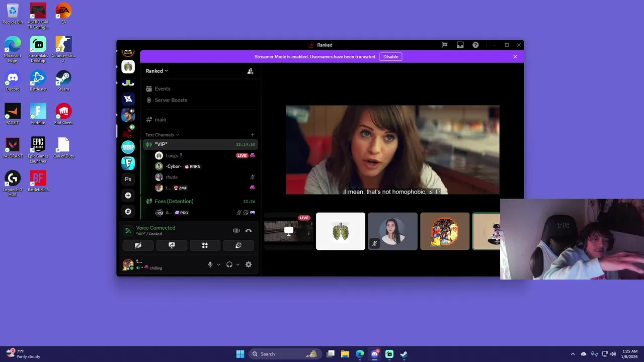The height and width of the screenshot is (362, 644).
Task: Open the Windows Start menu
Action: click(x=240, y=354)
